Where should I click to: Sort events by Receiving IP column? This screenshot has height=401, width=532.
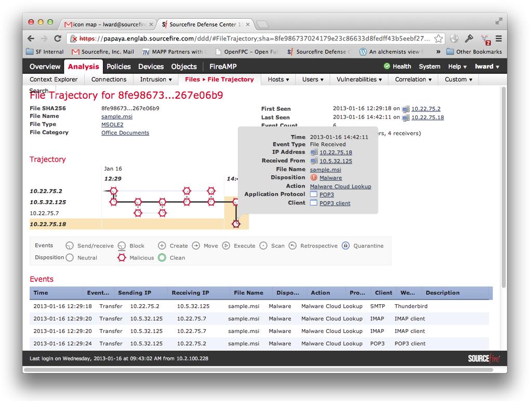point(190,293)
